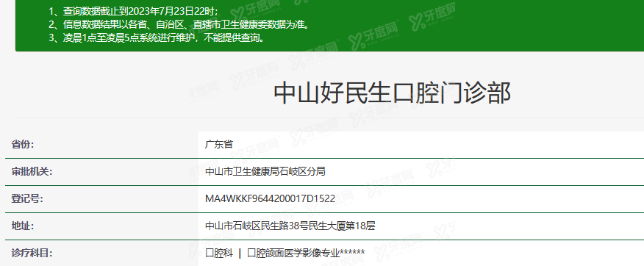The image size is (644, 266).
Task: Click the value 广东省
Action: [x=219, y=144]
